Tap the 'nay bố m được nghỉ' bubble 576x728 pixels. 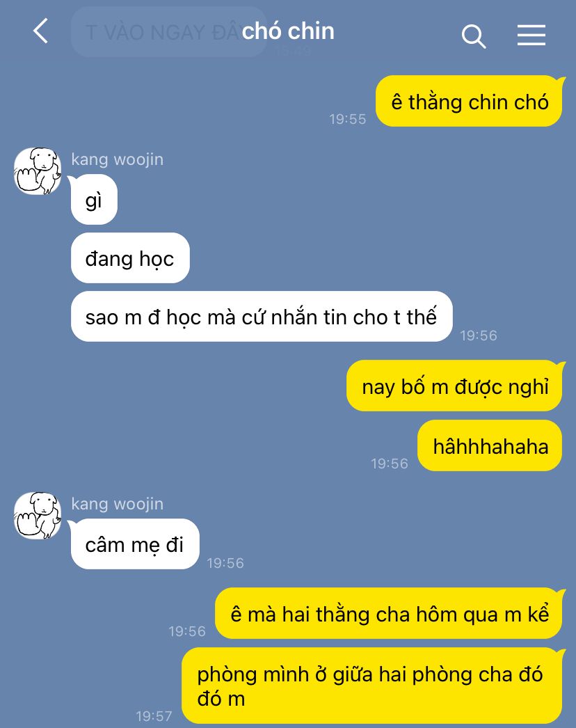coord(454,386)
